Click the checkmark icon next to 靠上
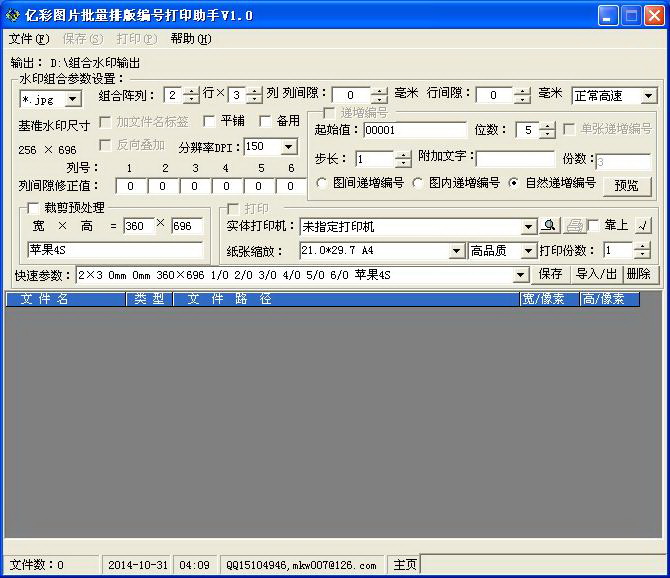Screen dimensions: 670x578 (x=643, y=226)
